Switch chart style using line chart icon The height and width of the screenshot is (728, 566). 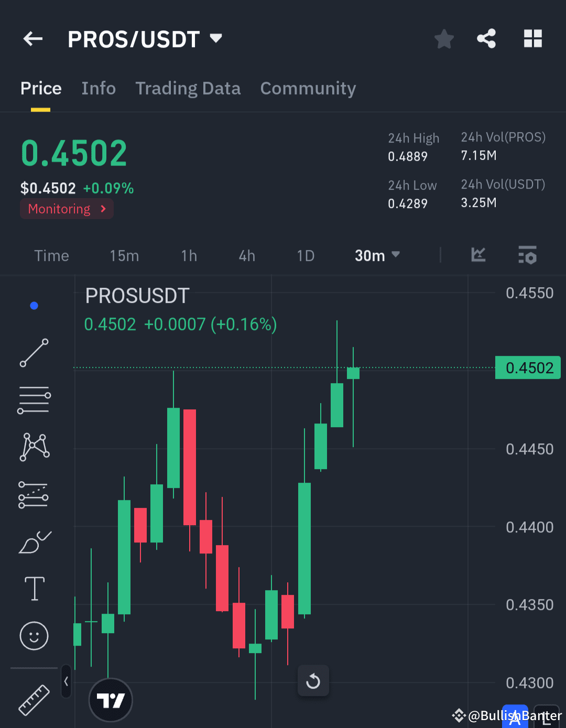pos(478,255)
